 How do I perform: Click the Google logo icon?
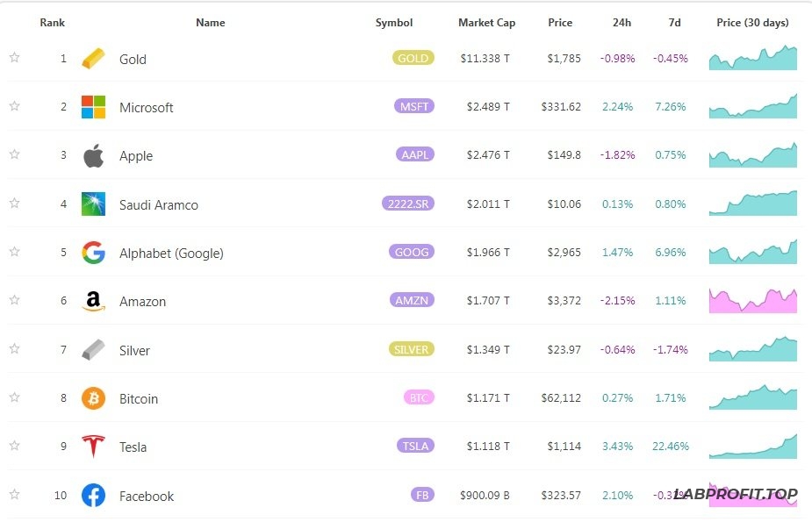[x=93, y=253]
